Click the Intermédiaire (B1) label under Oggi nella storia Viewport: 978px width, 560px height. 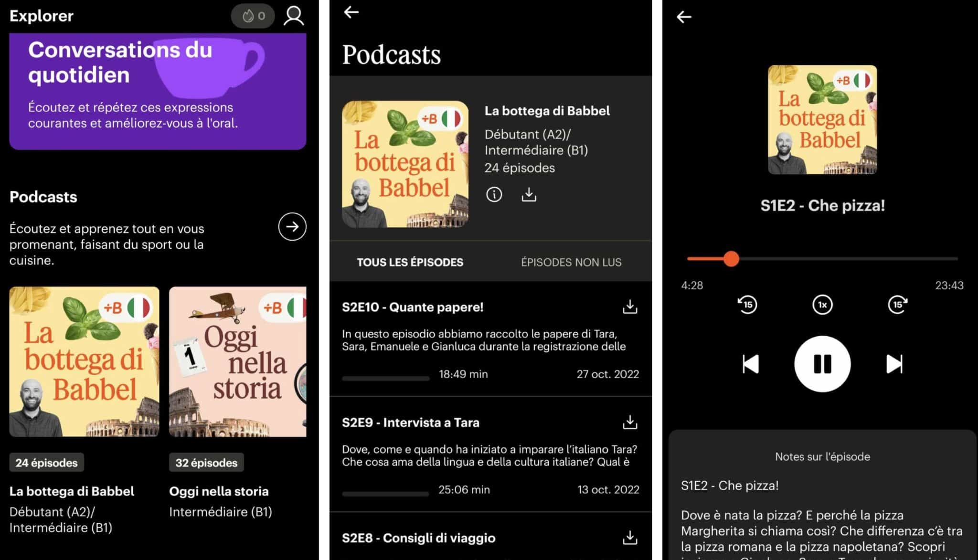[x=221, y=512]
